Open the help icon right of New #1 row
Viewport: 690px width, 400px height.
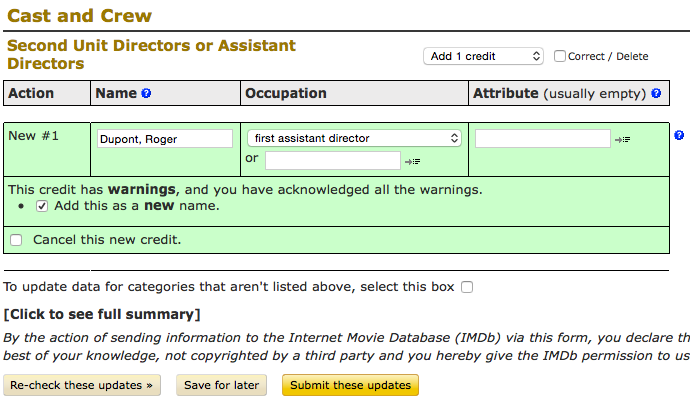(x=679, y=135)
